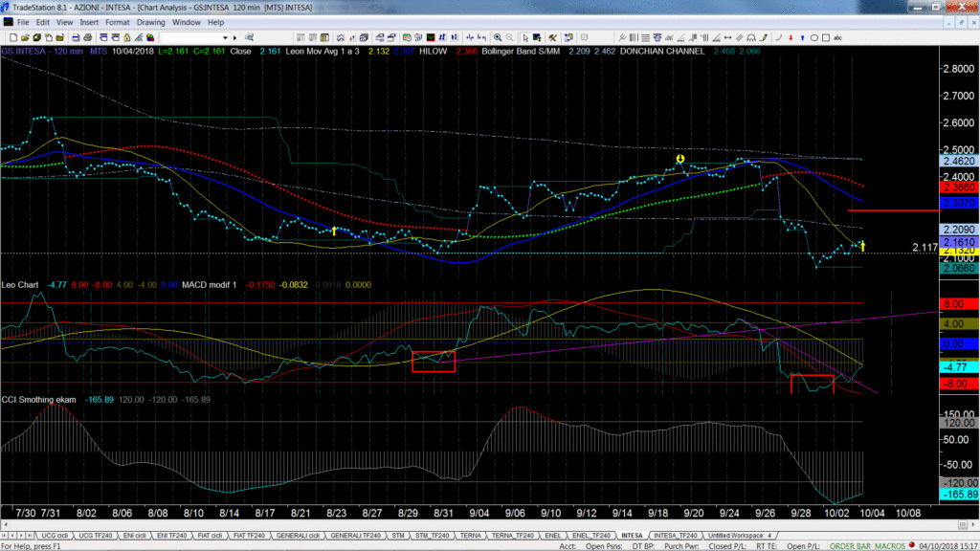Switch to the UCG TF240 tab
Image resolution: width=980 pixels, height=551 pixels.
coord(95,536)
